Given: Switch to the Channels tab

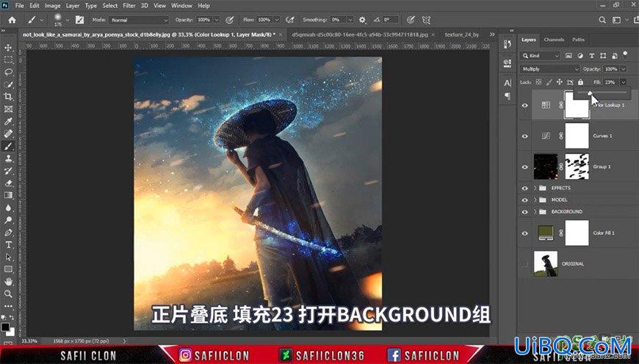Looking at the screenshot, I should click(x=555, y=40).
